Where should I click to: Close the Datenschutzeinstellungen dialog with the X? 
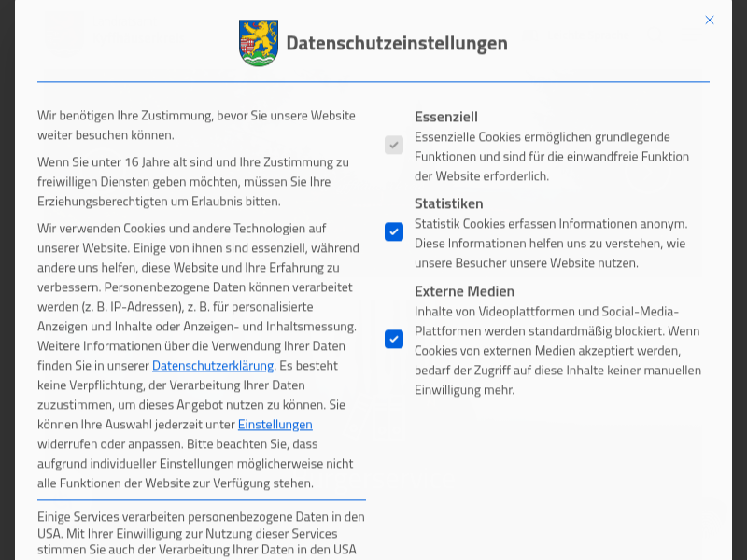click(710, 20)
